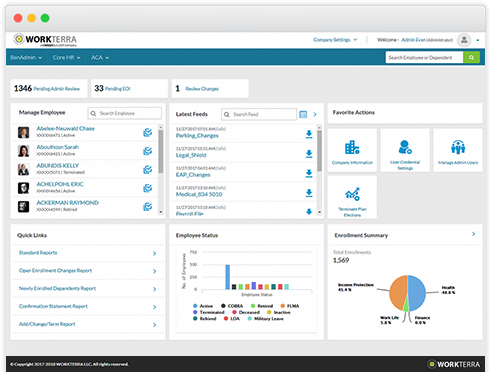Open the Core HR menu
Screen dimensions: 491x372
point(66,57)
